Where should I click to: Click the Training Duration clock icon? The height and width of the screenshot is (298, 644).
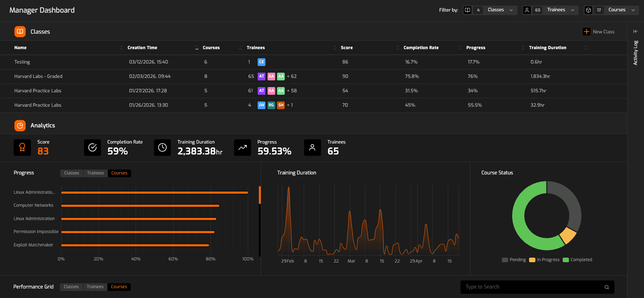point(162,147)
